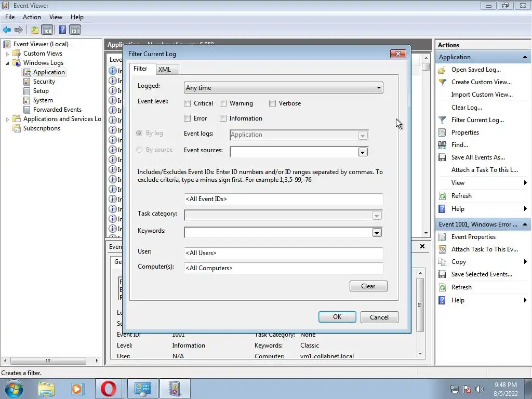The width and height of the screenshot is (532, 399).
Task: Click the Action Center flag tray icon
Action: pos(467,389)
